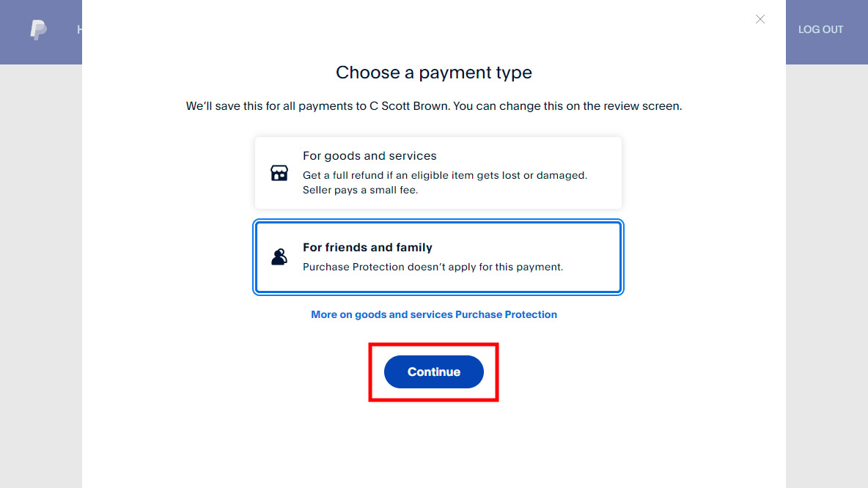Click the gray backdrop right of the dialog
This screenshot has height=488, width=868.
(x=826, y=278)
